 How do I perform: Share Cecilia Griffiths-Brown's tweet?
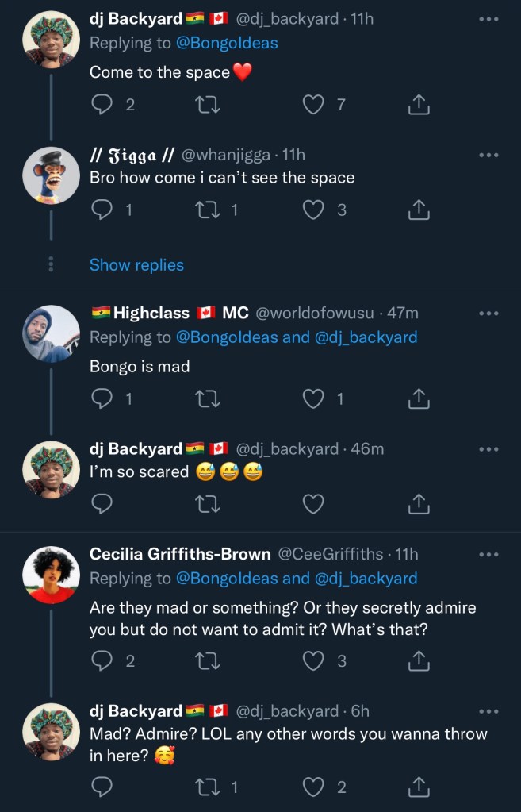pyautogui.click(x=419, y=660)
